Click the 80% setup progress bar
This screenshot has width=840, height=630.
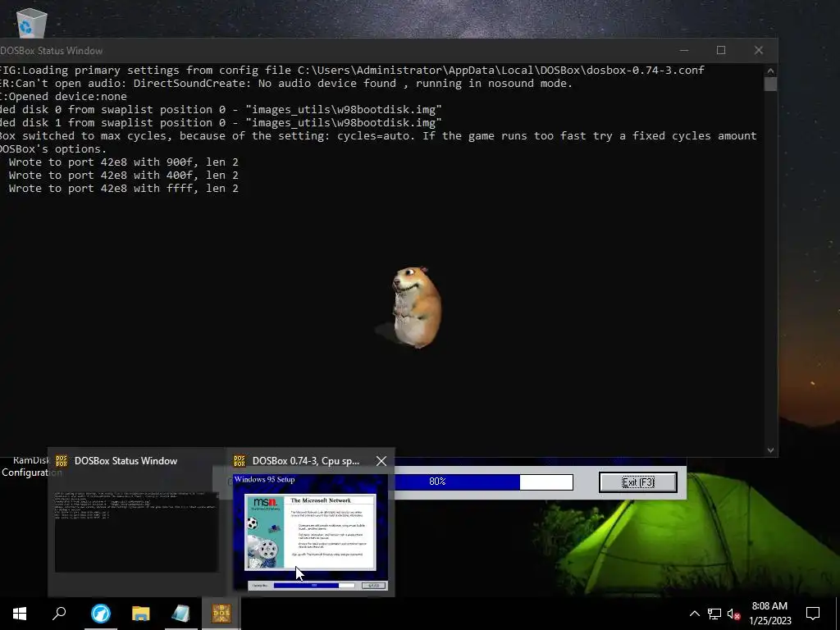(484, 482)
